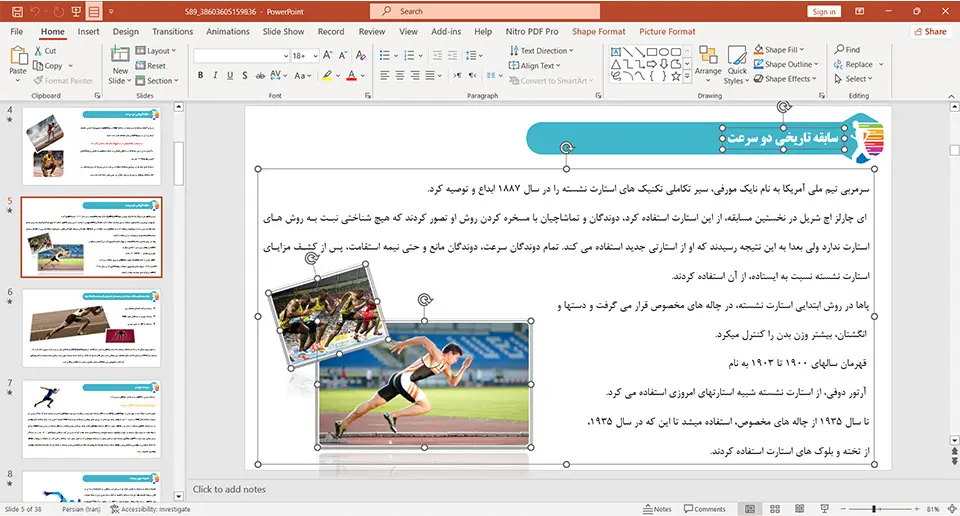Increase font size with the larger A icon

point(328,56)
